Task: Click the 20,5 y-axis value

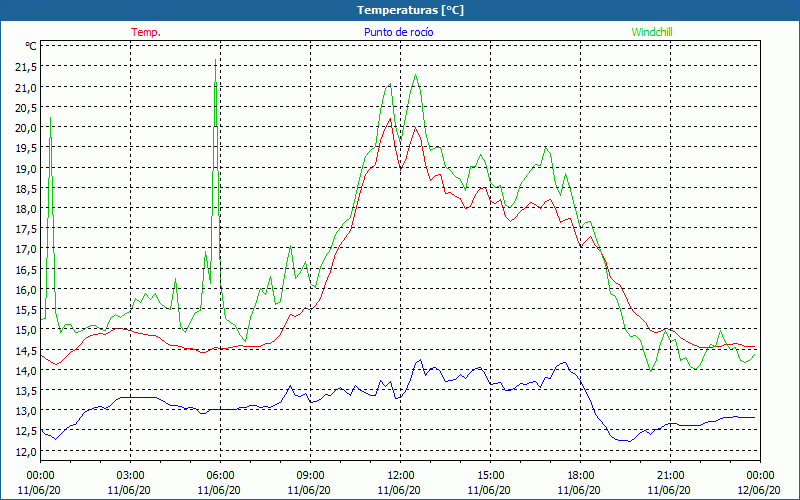Action: [x=26, y=107]
